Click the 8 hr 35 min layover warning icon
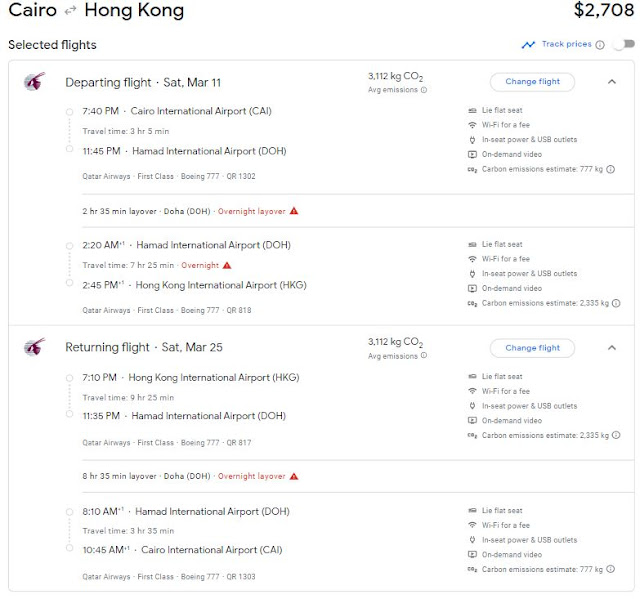 click(294, 476)
